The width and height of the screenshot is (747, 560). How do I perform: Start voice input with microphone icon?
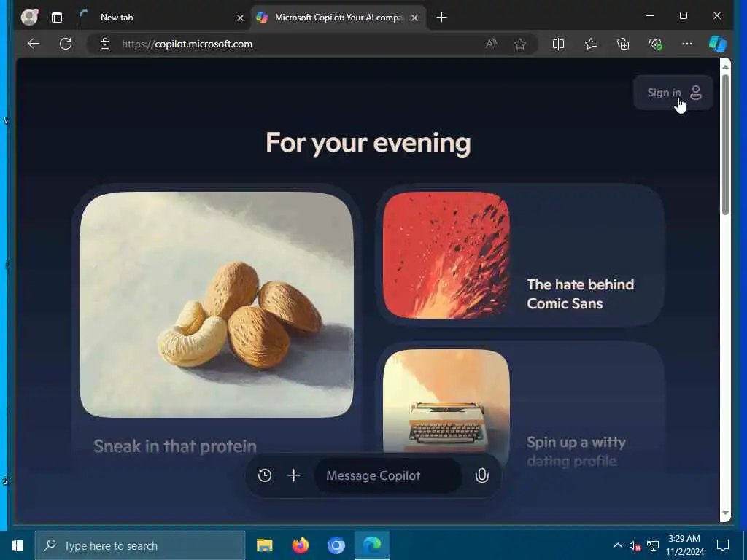pyautogui.click(x=481, y=475)
